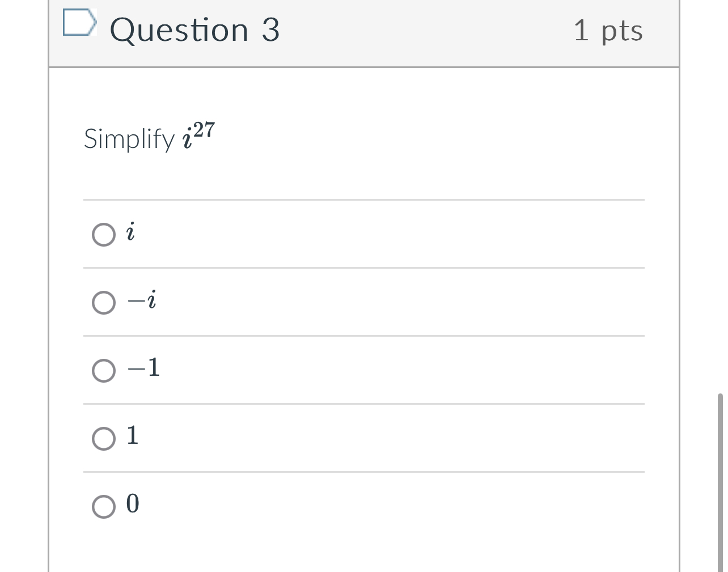Click the word Simplify in the prompt

[129, 139]
